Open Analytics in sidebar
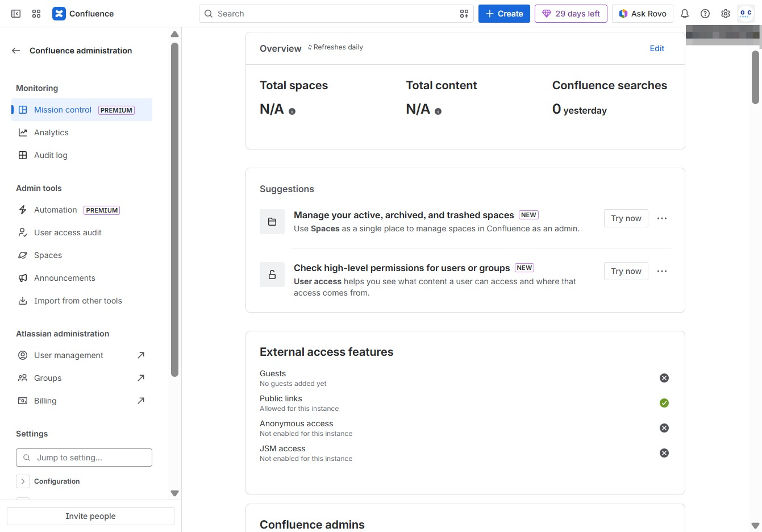Screen dimensions: 762x532 (82, 132)
